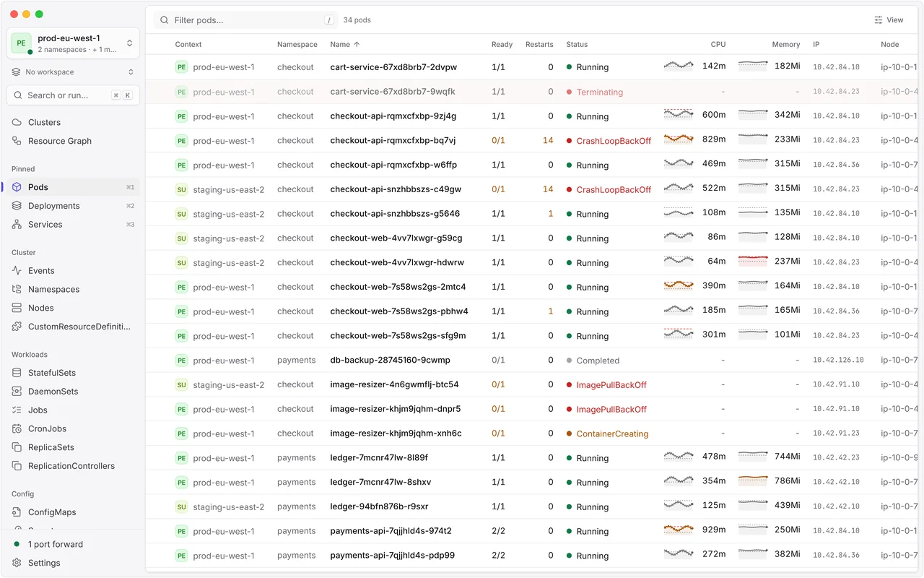The height and width of the screenshot is (578, 924).
Task: Go to Nodes in sidebar
Action: pos(73,308)
